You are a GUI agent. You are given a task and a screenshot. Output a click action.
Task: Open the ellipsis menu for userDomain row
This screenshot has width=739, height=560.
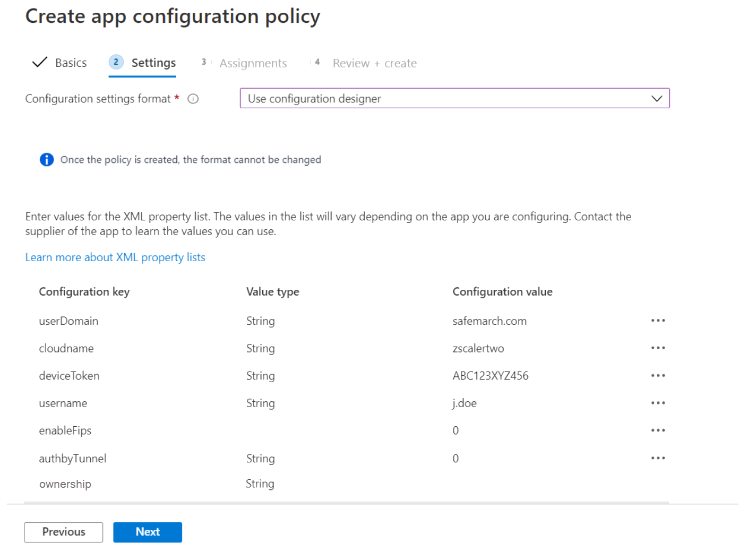pyautogui.click(x=658, y=321)
